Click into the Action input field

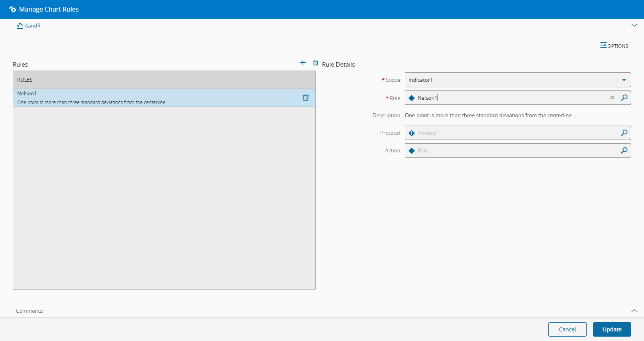[514, 150]
